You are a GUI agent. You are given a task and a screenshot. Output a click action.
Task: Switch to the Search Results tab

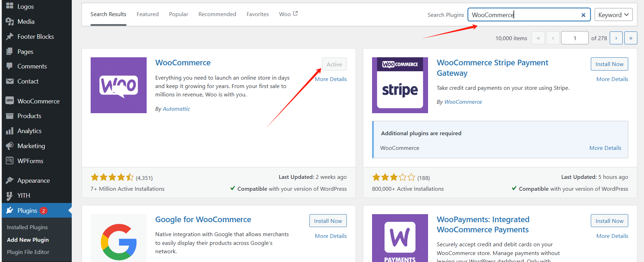(x=108, y=14)
